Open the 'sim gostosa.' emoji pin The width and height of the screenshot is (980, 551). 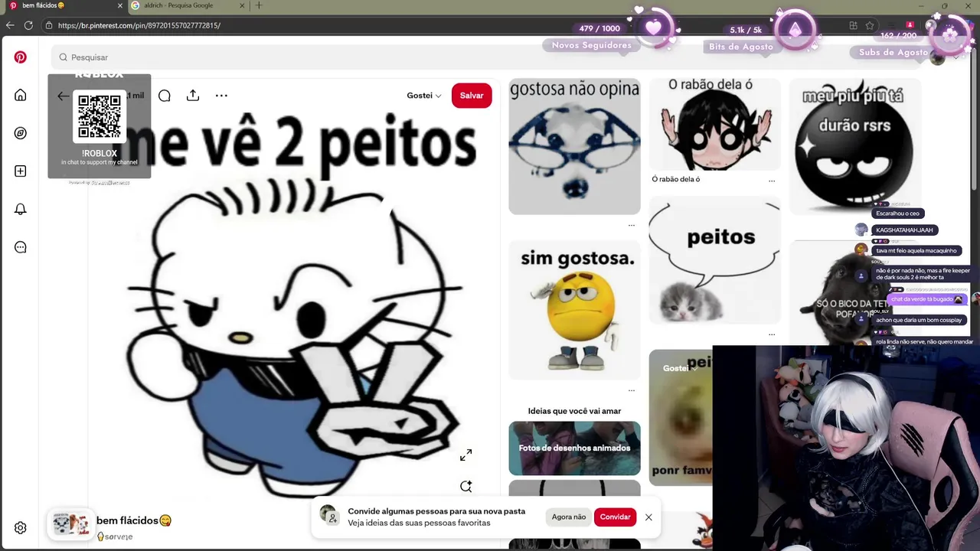(574, 310)
